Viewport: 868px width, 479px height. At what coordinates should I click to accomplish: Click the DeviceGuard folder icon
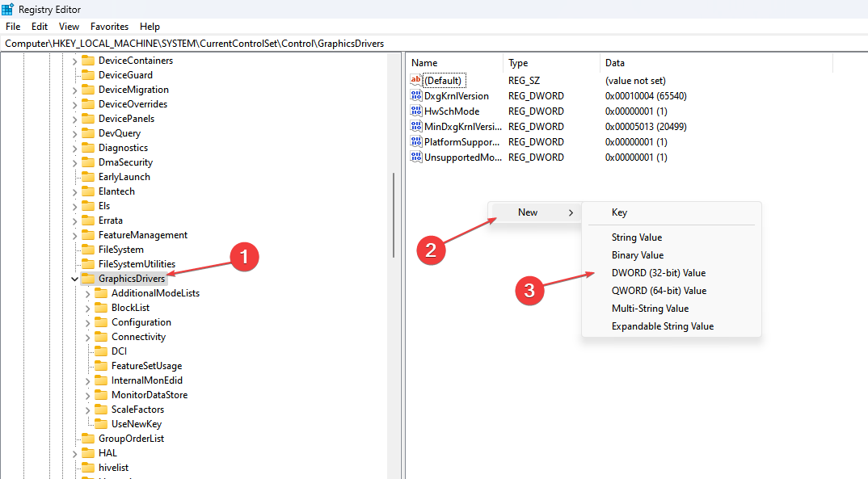(88, 74)
